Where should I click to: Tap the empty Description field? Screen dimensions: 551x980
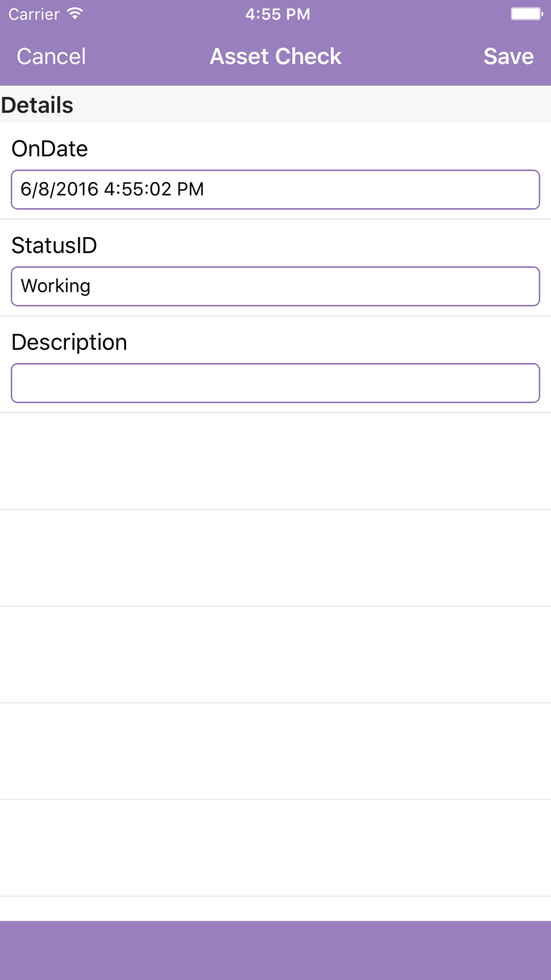(x=275, y=383)
